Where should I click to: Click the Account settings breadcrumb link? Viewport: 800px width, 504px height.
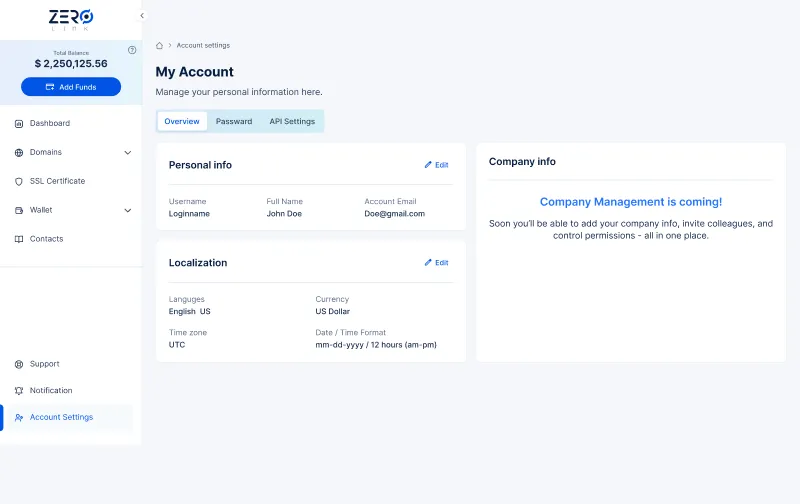(x=203, y=46)
